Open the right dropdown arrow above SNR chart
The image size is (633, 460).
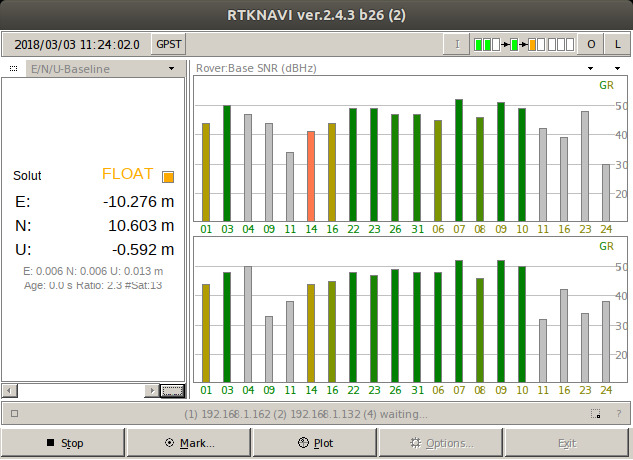[x=617, y=68]
